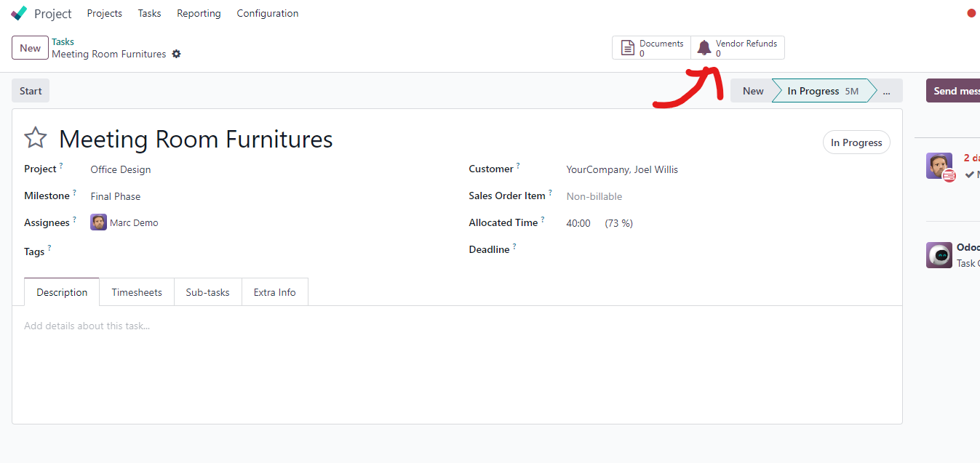980x463 pixels.
Task: Click the Start timer button
Action: coord(31,91)
